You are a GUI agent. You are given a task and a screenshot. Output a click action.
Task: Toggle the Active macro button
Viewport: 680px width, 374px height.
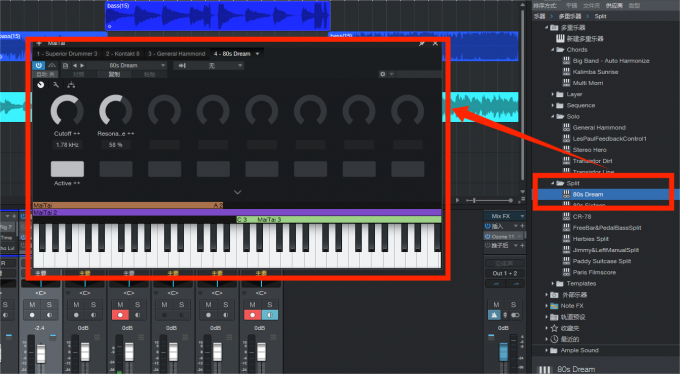(x=67, y=169)
